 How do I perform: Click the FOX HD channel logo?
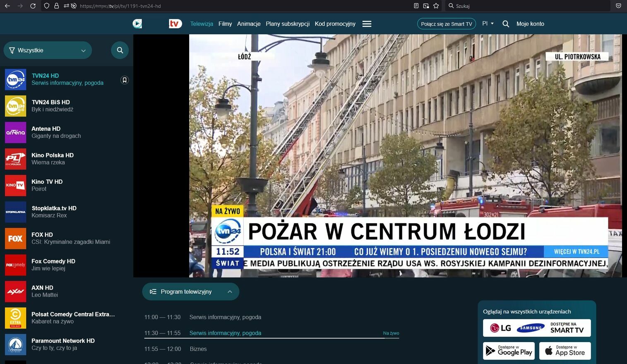(x=16, y=238)
